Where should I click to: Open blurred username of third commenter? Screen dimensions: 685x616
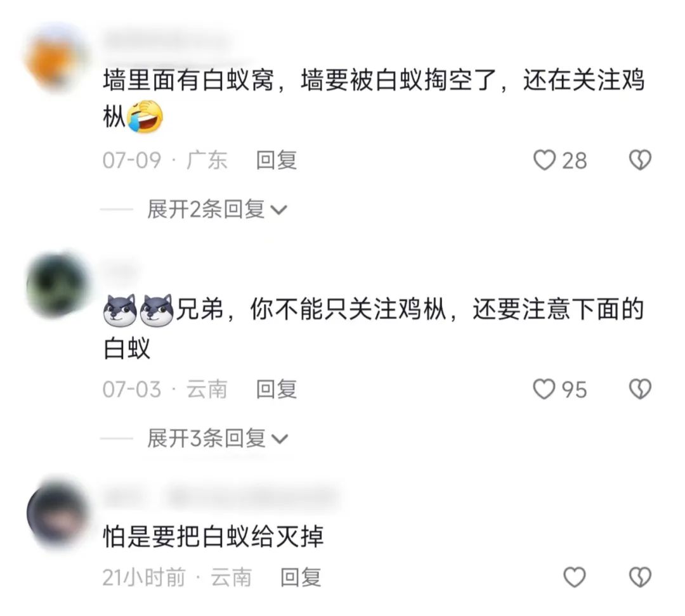point(221,497)
